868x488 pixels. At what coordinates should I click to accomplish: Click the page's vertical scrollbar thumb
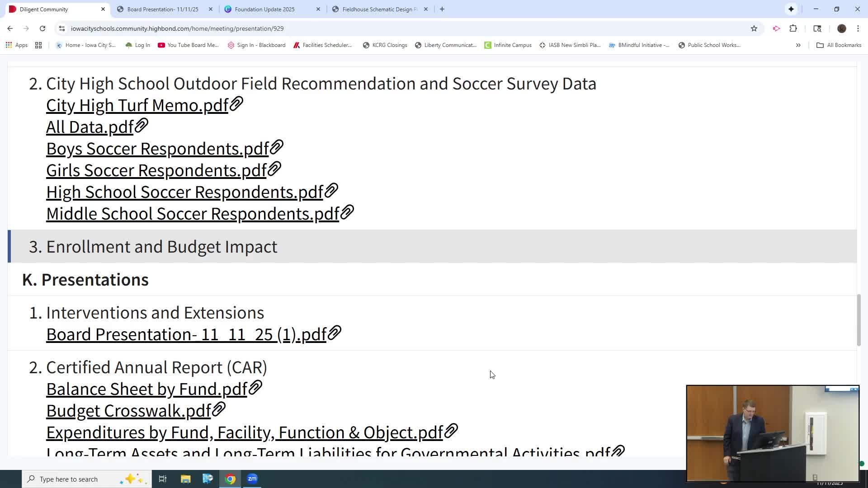tap(859, 320)
